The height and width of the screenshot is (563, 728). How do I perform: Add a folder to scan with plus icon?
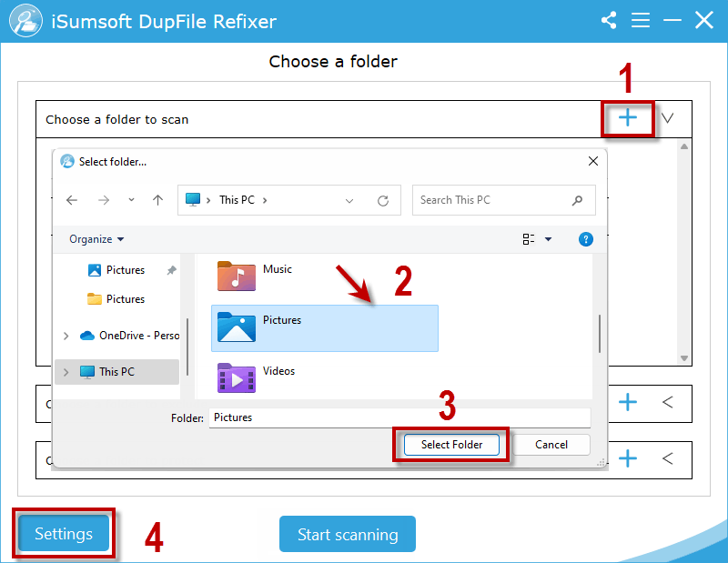click(628, 118)
